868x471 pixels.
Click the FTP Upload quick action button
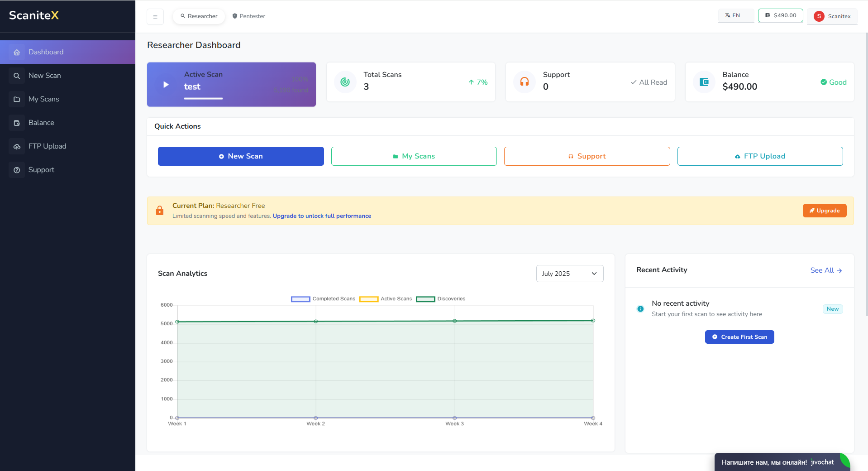tap(760, 156)
